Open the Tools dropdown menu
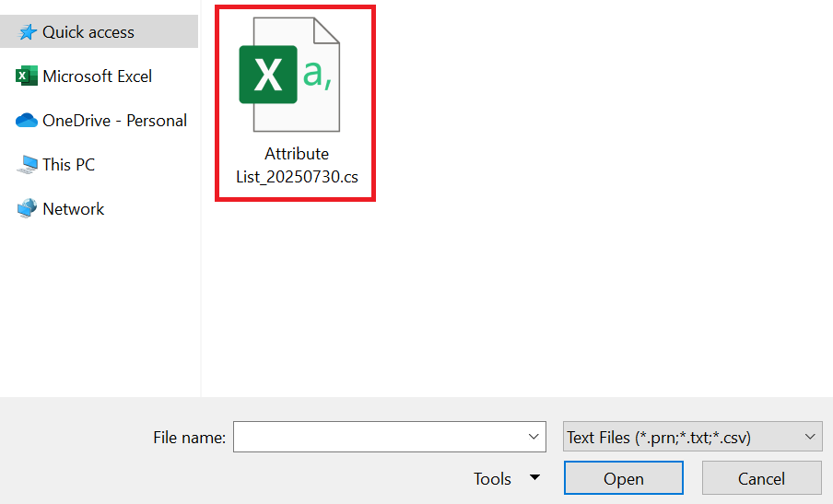This screenshot has width=833, height=504. [506, 478]
